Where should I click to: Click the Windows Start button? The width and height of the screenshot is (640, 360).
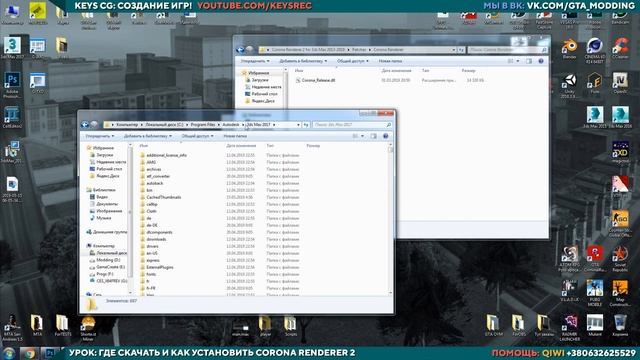tap(9, 353)
